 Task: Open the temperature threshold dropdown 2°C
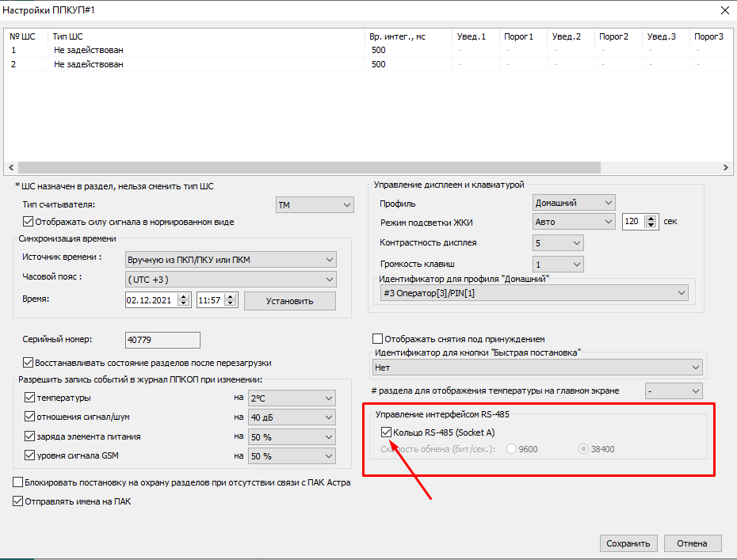tap(292, 397)
